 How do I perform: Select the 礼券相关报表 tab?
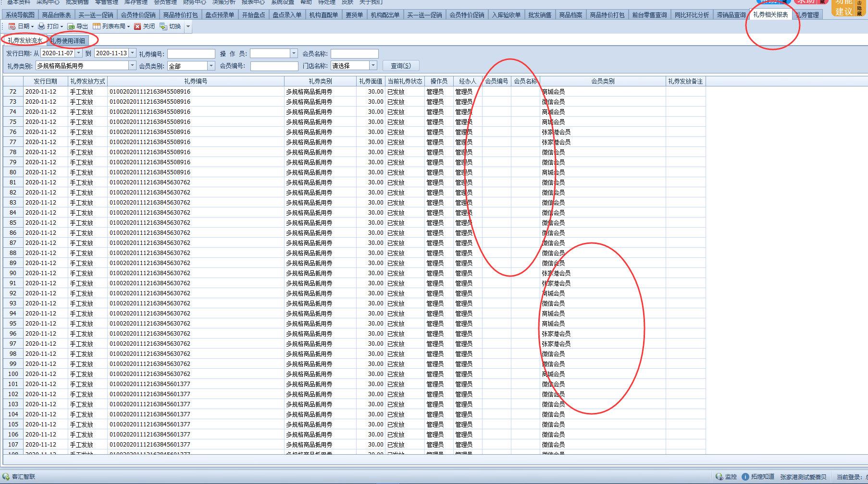[770, 14]
